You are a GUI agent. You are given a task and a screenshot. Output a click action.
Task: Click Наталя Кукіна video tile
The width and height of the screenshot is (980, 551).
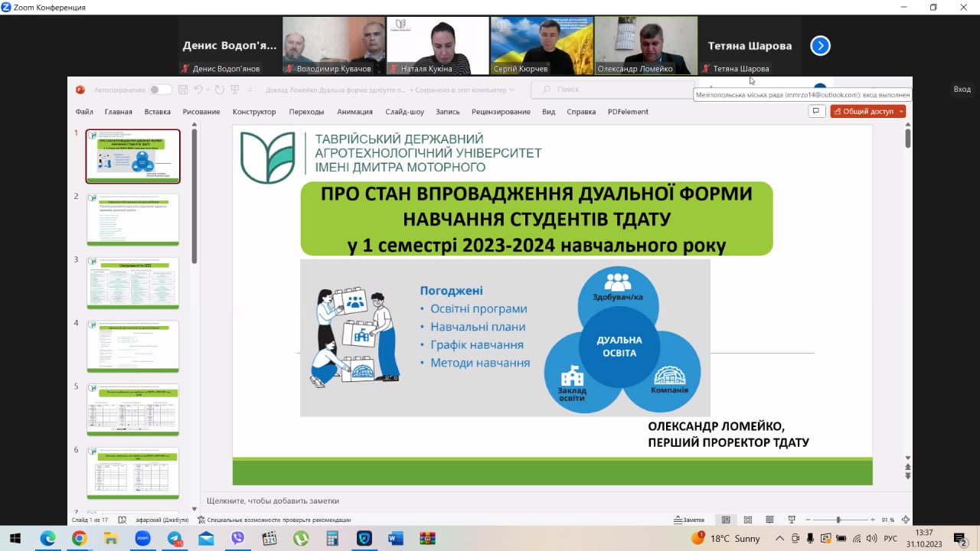pos(437,45)
